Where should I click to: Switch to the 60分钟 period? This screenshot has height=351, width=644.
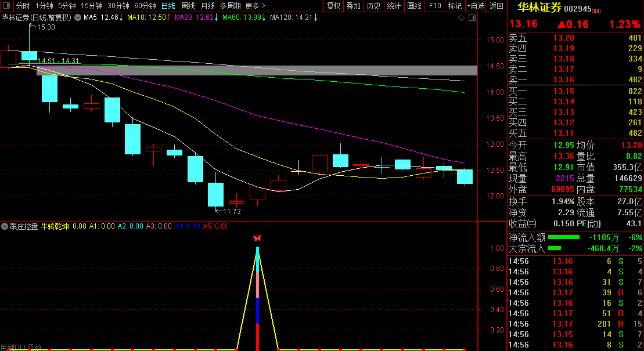145,6
